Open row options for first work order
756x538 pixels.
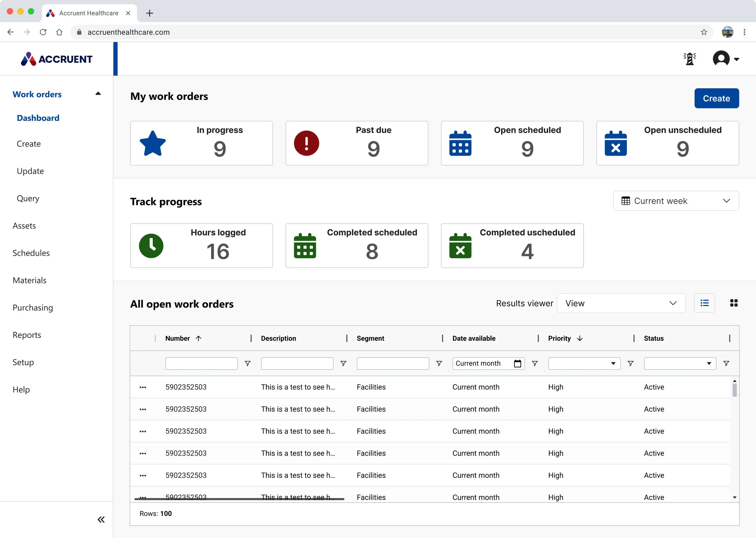[x=143, y=387]
